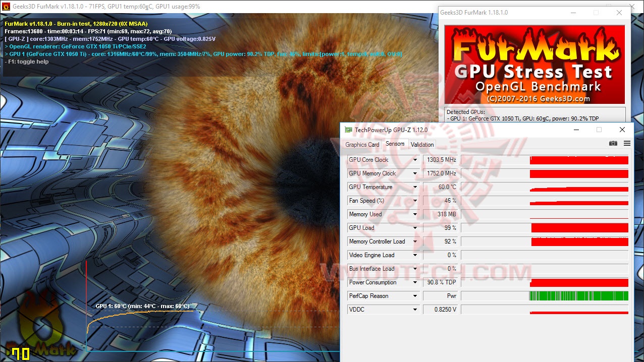The width and height of the screenshot is (644, 362).
Task: Click the 60.0 °C temperature value
Action: click(441, 187)
